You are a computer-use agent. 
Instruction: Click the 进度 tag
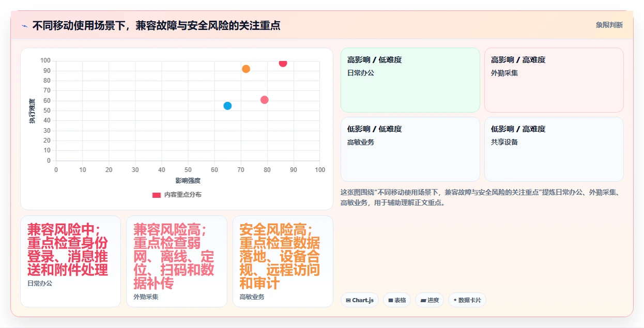(x=430, y=300)
